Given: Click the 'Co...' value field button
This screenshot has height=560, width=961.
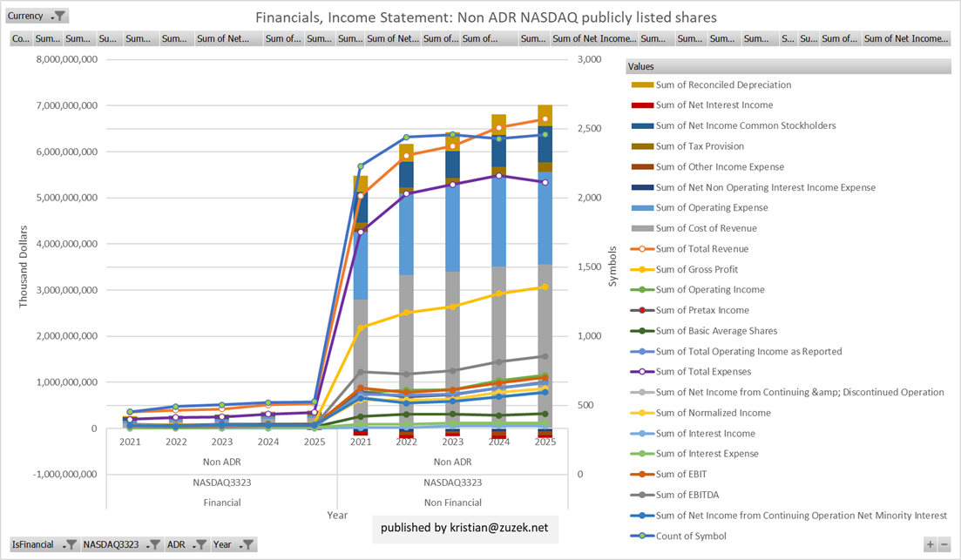Looking at the screenshot, I should (21, 38).
